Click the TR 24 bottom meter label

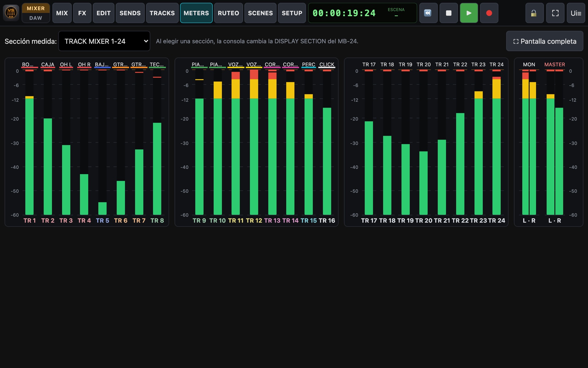click(496, 220)
